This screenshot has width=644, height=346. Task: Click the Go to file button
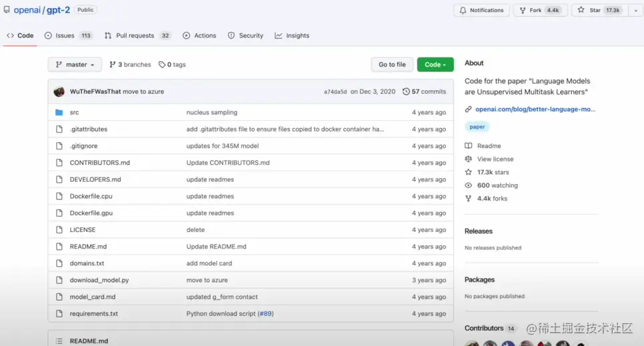[392, 65]
